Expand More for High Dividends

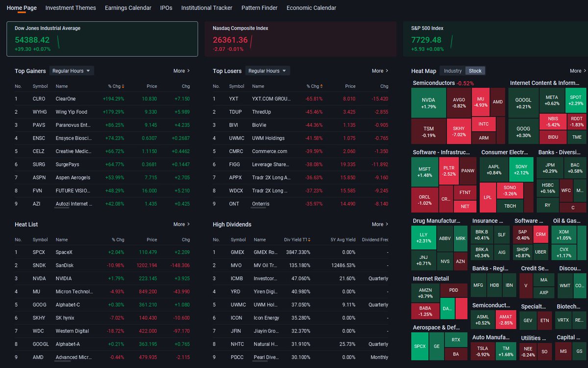(x=380, y=224)
